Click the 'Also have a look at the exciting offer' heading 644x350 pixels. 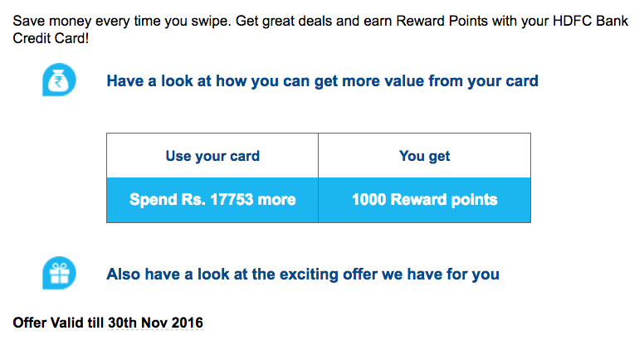click(x=303, y=274)
